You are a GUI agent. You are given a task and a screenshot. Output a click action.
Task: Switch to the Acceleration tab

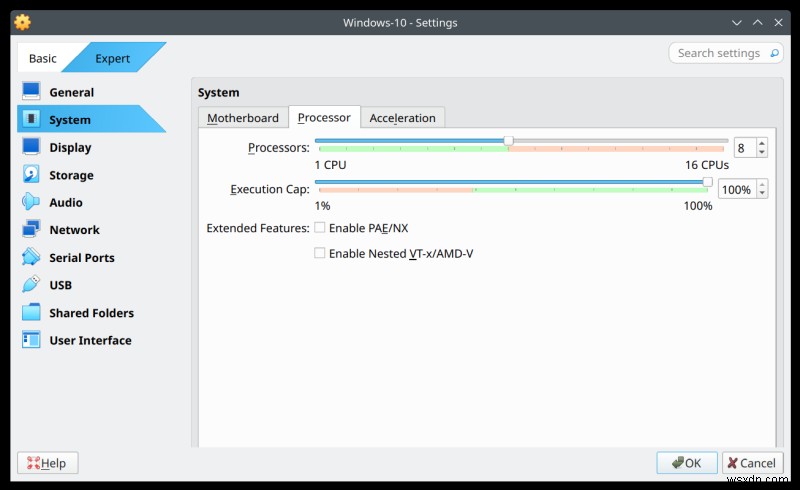403,118
